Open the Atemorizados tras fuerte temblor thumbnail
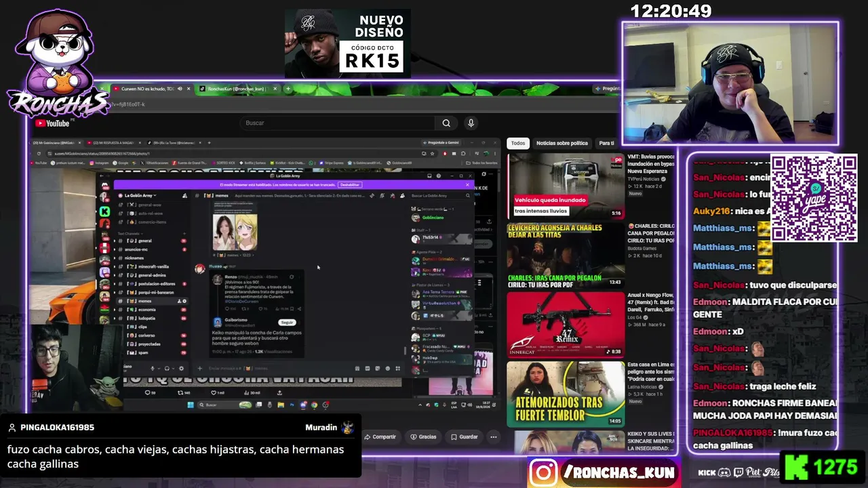This screenshot has width=868, height=488. (x=566, y=394)
